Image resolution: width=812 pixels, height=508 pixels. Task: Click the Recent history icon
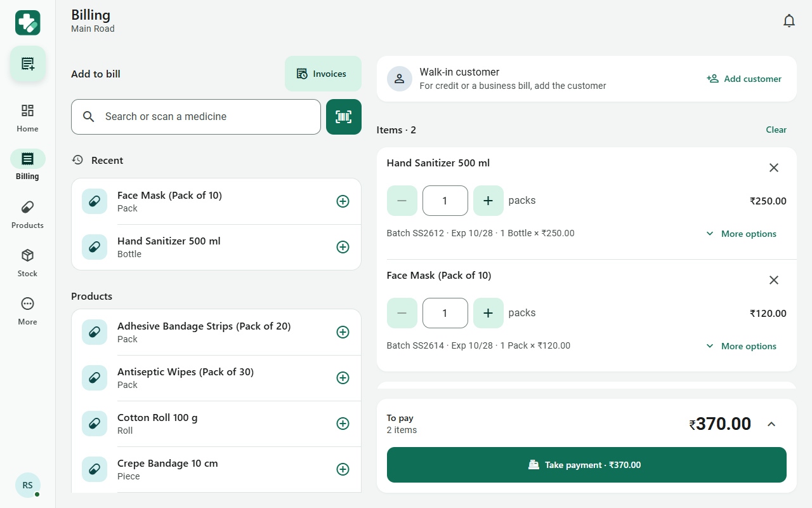tap(77, 160)
